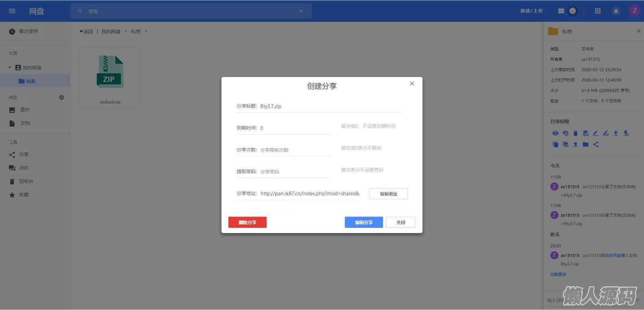Focus the 提取密码 password field
Image resolution: width=644 pixels, height=310 pixels.
pos(295,172)
